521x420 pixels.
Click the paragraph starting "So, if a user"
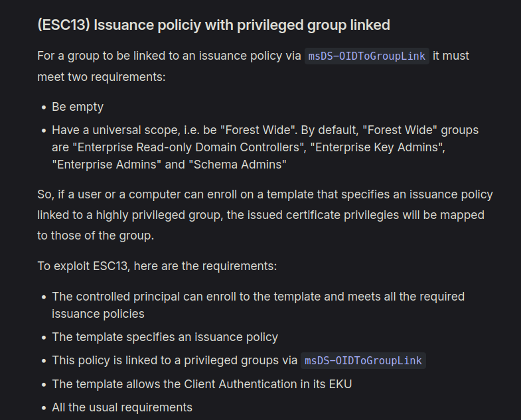pos(265,215)
